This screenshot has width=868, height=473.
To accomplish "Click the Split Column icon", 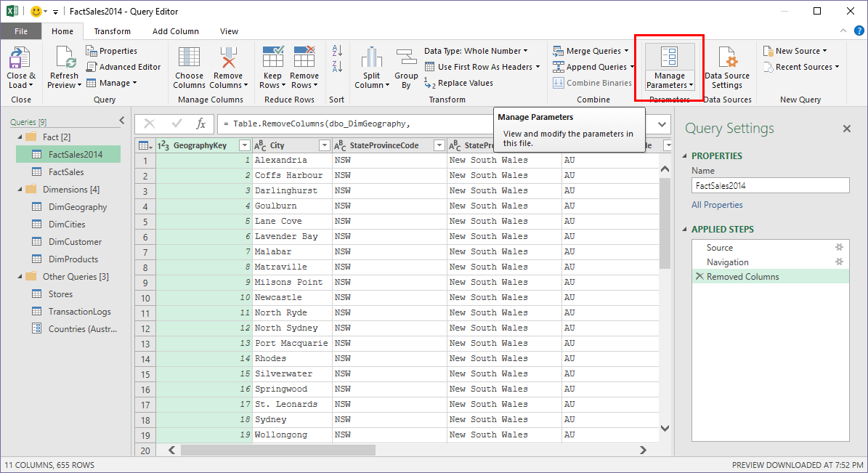I will pos(371,58).
